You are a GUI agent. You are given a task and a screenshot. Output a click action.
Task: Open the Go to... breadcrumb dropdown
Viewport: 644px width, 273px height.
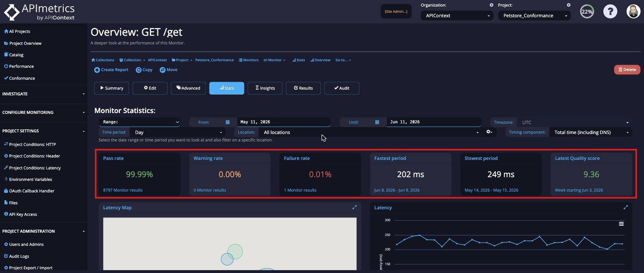pos(343,60)
